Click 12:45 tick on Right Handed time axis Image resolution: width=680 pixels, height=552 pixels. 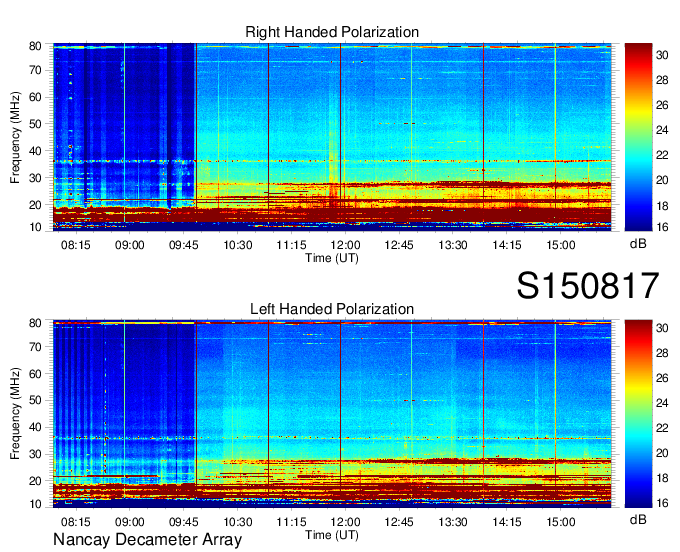pyautogui.click(x=399, y=245)
